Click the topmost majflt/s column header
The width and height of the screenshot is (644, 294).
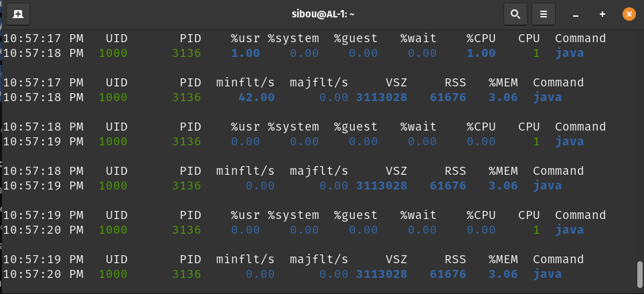[x=319, y=82]
